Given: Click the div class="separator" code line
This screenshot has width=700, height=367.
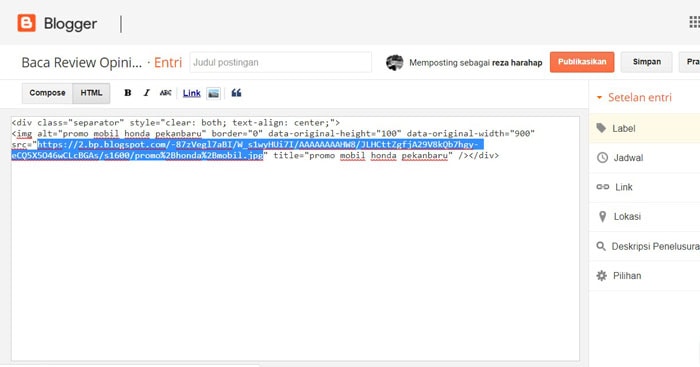Looking at the screenshot, I should tap(176, 122).
